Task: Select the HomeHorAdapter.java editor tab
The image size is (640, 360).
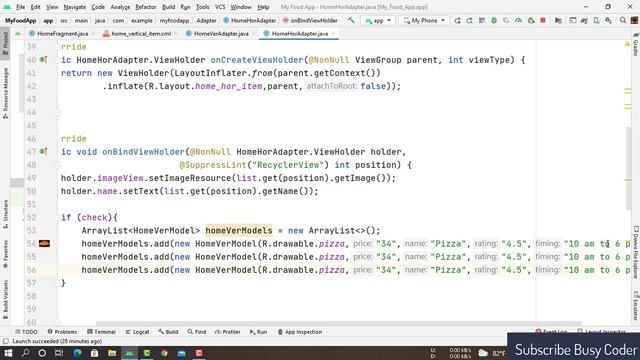Action: click(300, 33)
